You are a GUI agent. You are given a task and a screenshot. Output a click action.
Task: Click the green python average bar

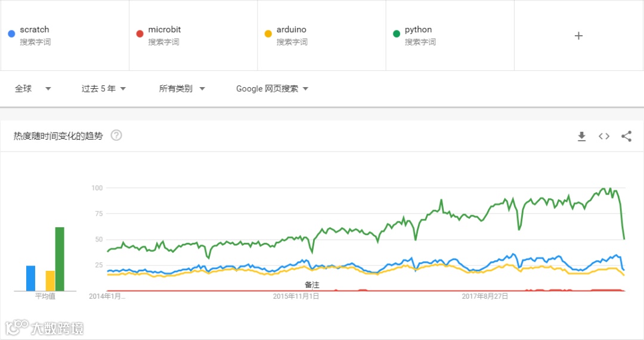(60, 259)
